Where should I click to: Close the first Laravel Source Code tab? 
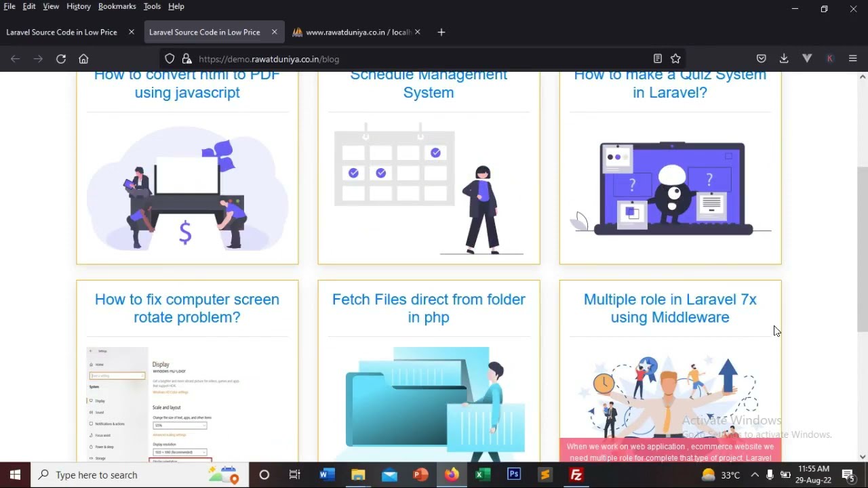point(132,32)
